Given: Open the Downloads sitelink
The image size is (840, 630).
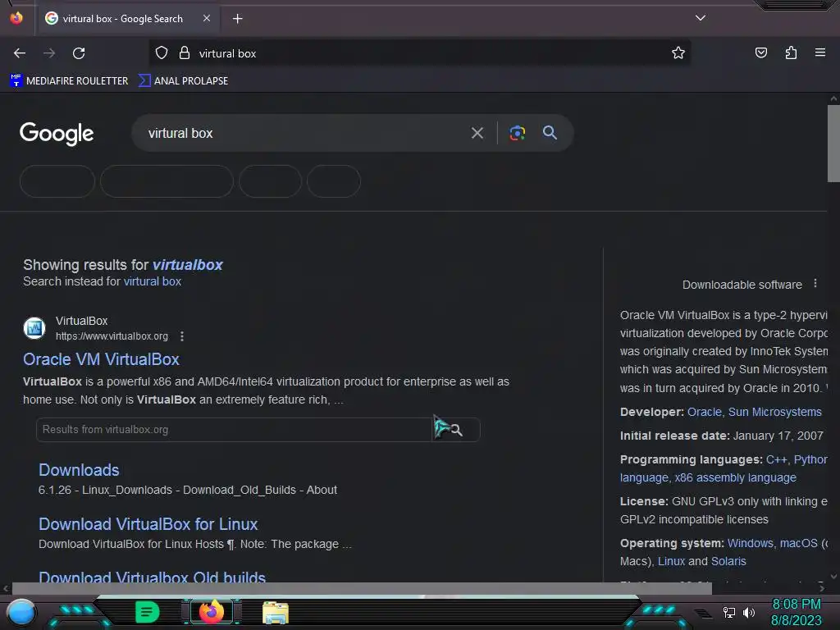Looking at the screenshot, I should click(79, 470).
